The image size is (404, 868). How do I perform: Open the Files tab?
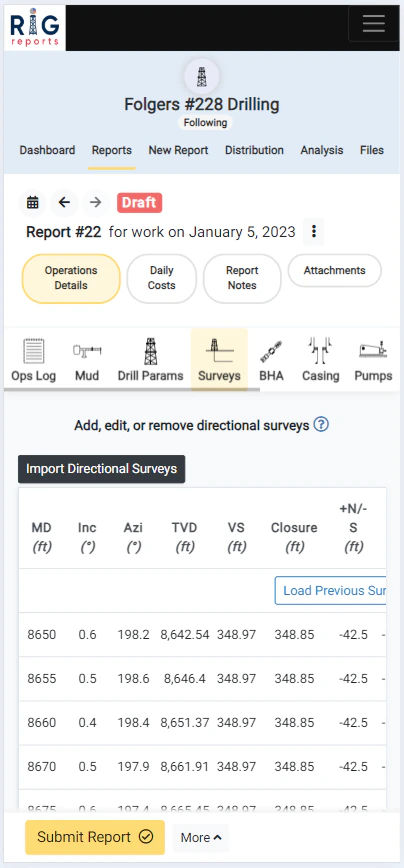click(x=371, y=150)
